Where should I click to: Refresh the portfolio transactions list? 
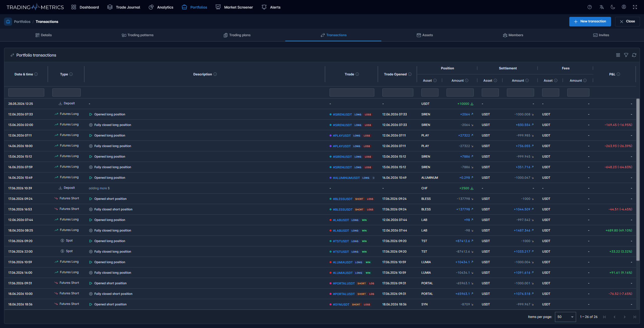pyautogui.click(x=634, y=55)
